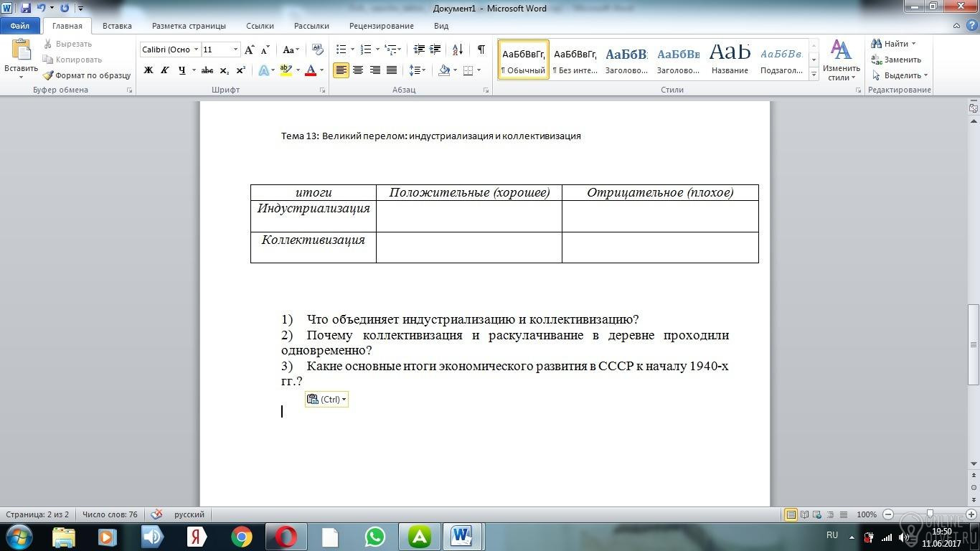This screenshot has height=551, width=980.
Task: Click the Найти button
Action: [895, 44]
